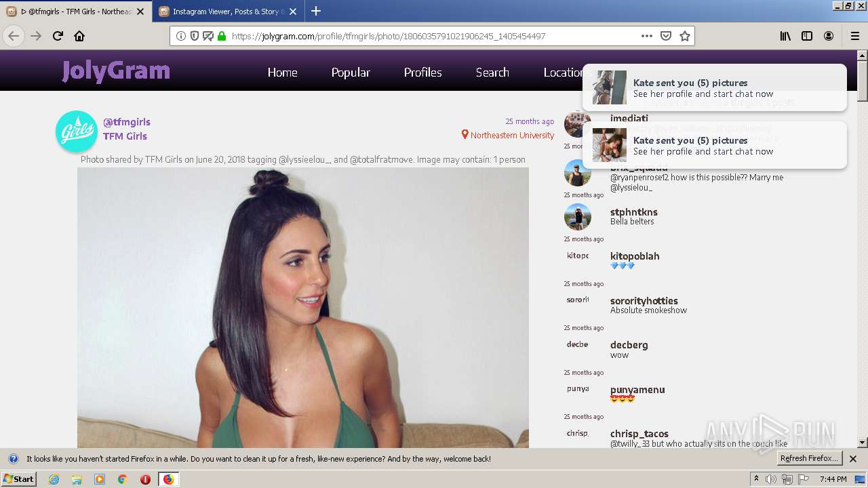
Task: Open file explorer folder from taskbar
Action: tap(77, 479)
